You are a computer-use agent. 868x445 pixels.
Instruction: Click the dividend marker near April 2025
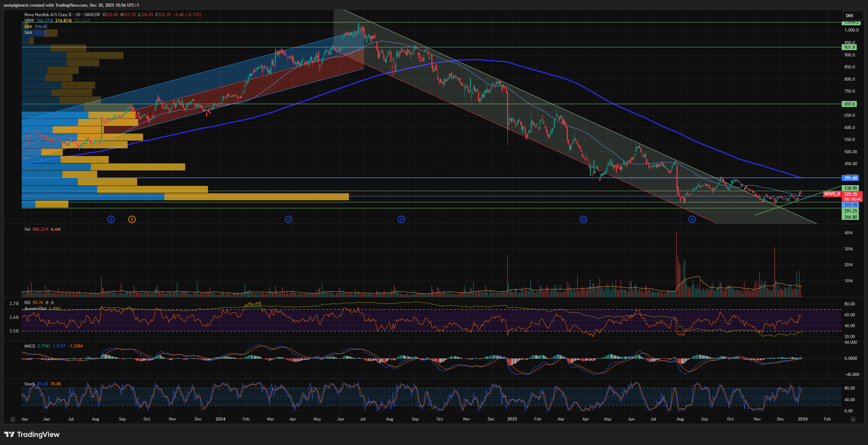[x=583, y=220]
